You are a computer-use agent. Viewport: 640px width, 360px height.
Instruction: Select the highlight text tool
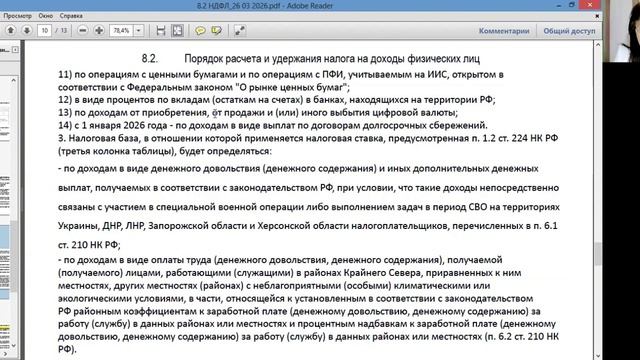coord(216,31)
